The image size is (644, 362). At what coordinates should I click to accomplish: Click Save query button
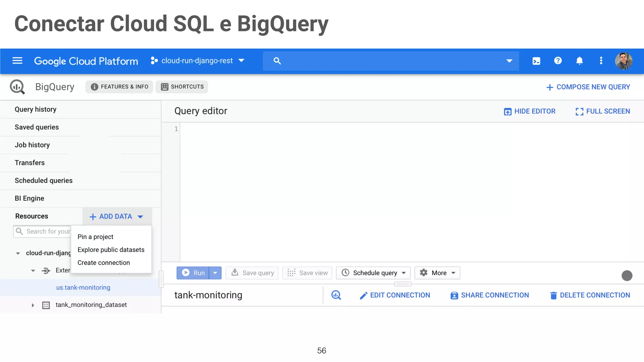click(x=252, y=273)
